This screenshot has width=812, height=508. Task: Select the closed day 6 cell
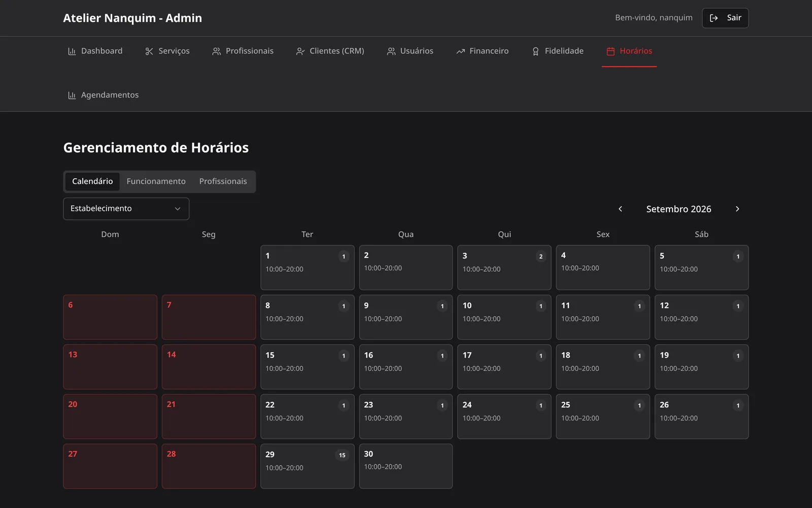pos(110,317)
